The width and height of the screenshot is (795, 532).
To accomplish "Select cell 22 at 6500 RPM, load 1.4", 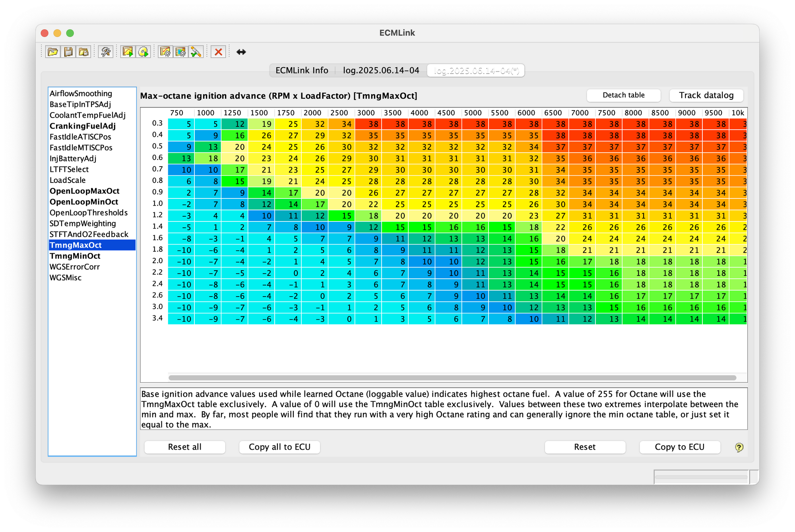I will [555, 227].
